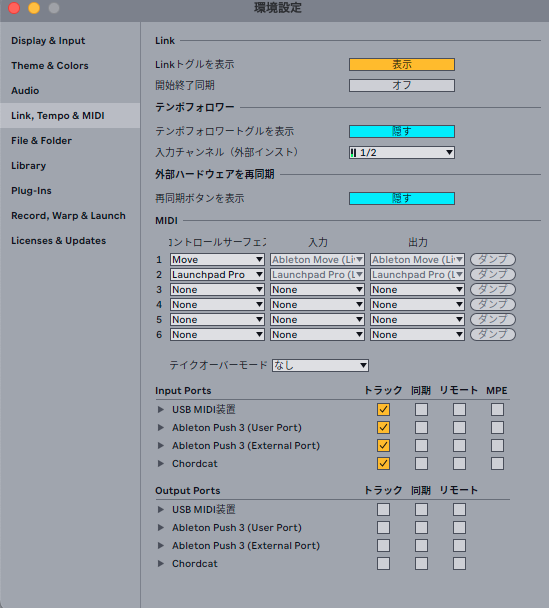This screenshot has width=549, height=608.
Task: Click the ダンプ button for surface row 2
Action: (x=493, y=275)
